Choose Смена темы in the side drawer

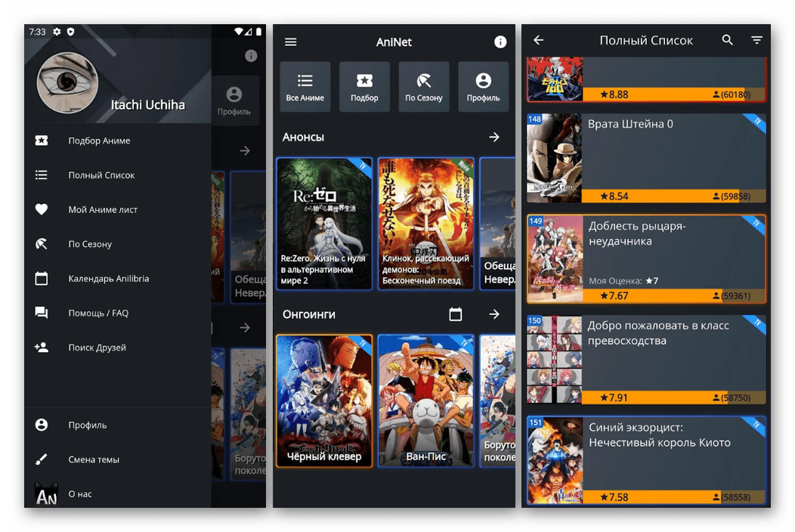click(x=94, y=459)
